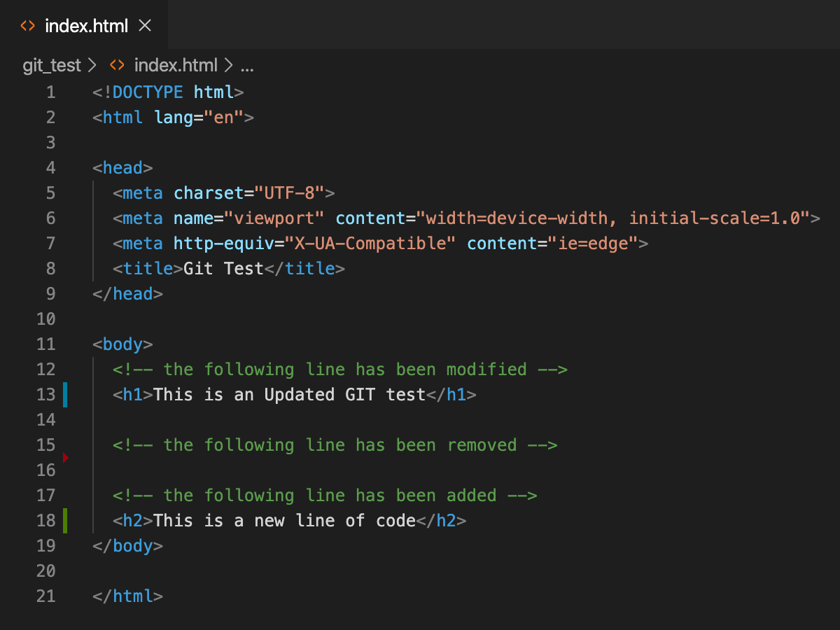
Task: Click the h1 text 'This is an Updated GIT test'
Action: (x=287, y=395)
